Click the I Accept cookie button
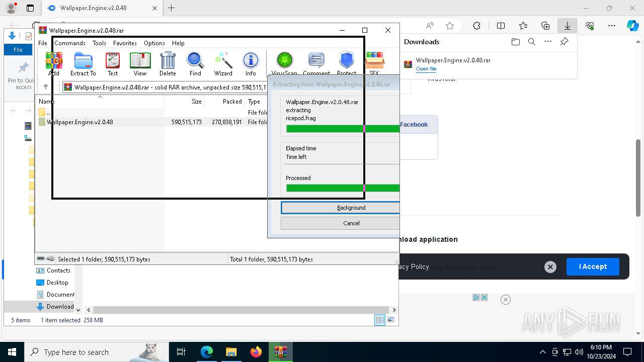The image size is (644, 362). coord(593,266)
